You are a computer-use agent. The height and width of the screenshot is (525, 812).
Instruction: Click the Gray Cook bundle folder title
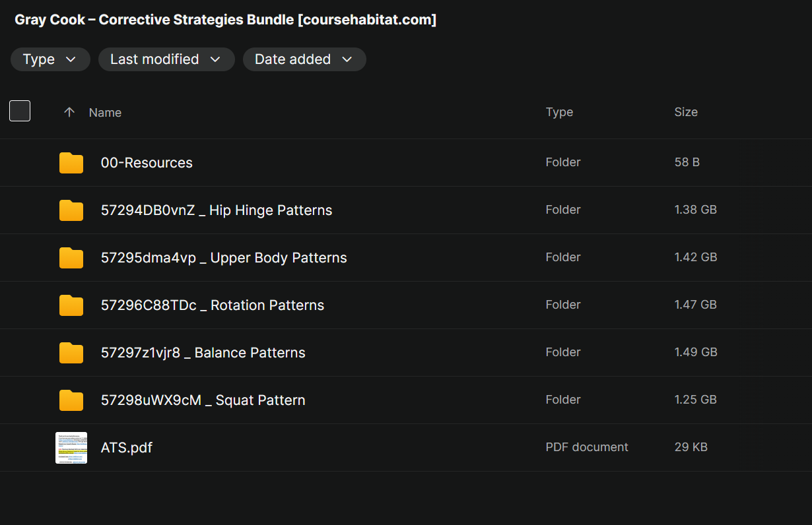[x=226, y=20]
